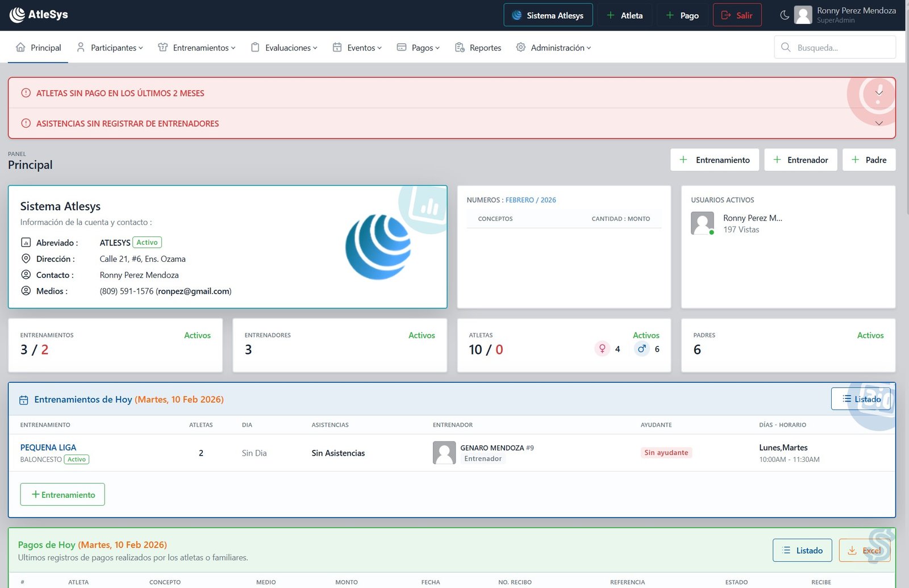909x588 pixels.
Task: Click the female athletes counter badge
Action: click(x=602, y=349)
